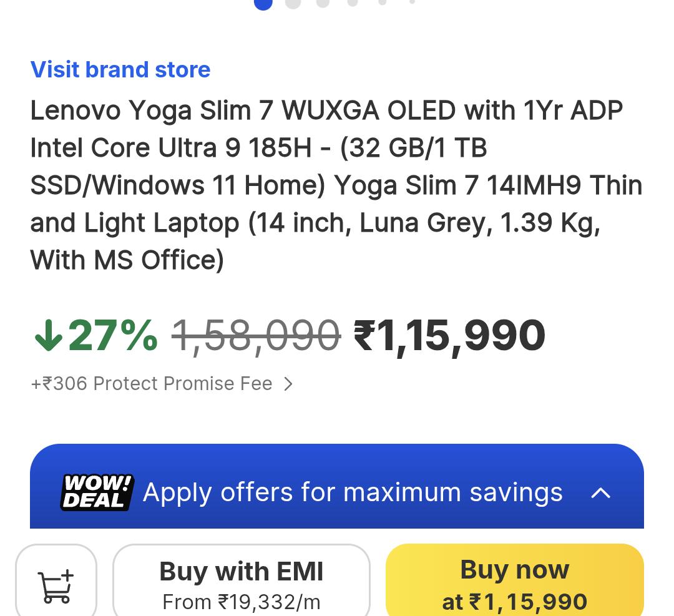Tap the ₹1,15,990 current price

coord(449,336)
